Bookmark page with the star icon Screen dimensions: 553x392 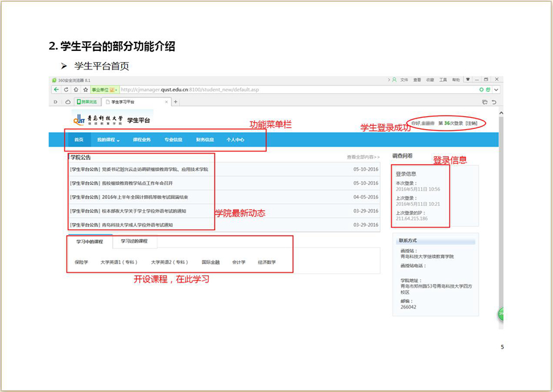(x=85, y=90)
